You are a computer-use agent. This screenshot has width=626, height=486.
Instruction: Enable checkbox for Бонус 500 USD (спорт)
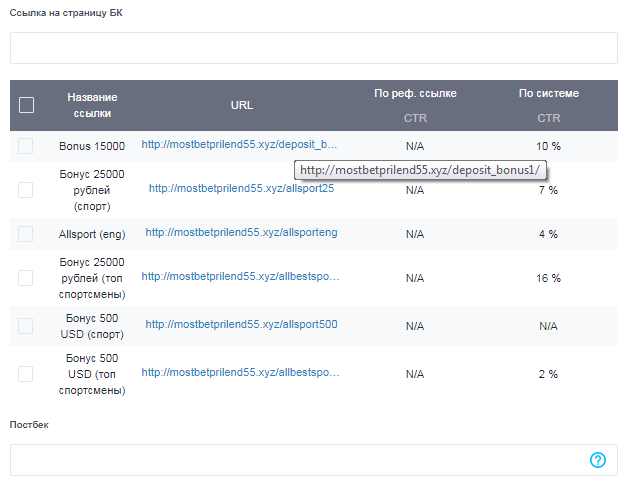(26, 325)
